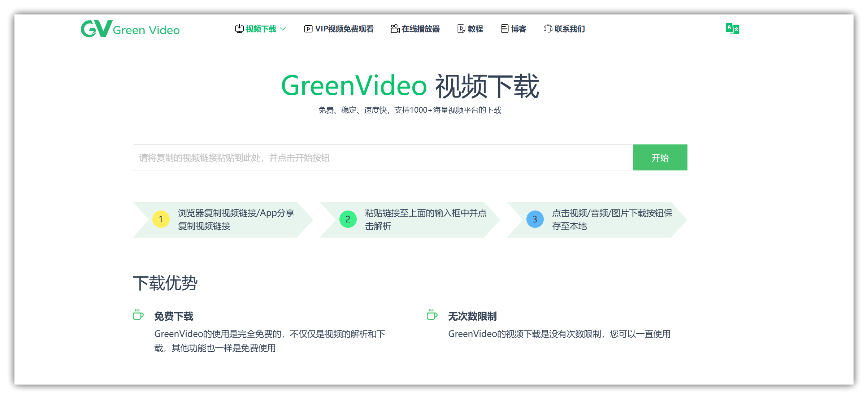Image resolution: width=868 pixels, height=399 pixels.
Task: Click the language translate icon
Action: [732, 29]
